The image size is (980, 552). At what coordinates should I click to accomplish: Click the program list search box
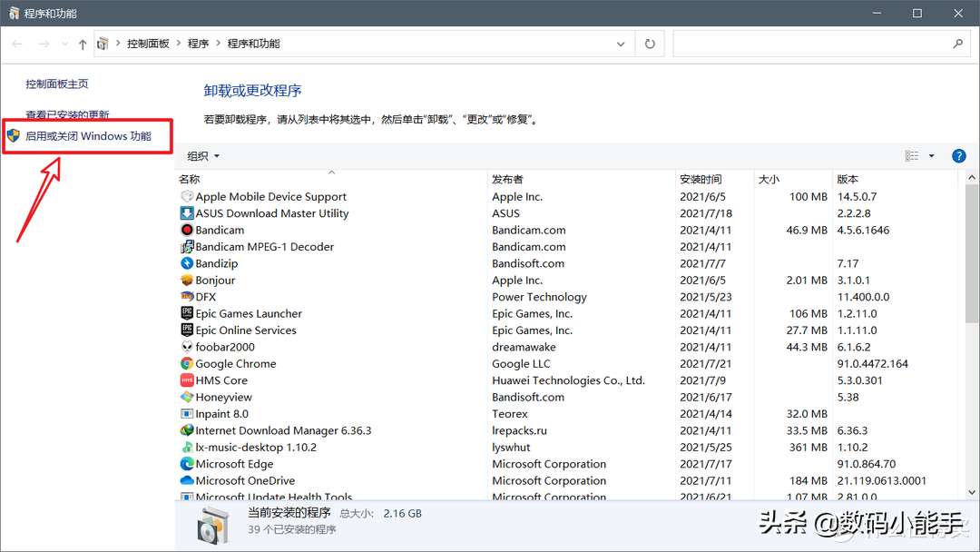tap(820, 44)
